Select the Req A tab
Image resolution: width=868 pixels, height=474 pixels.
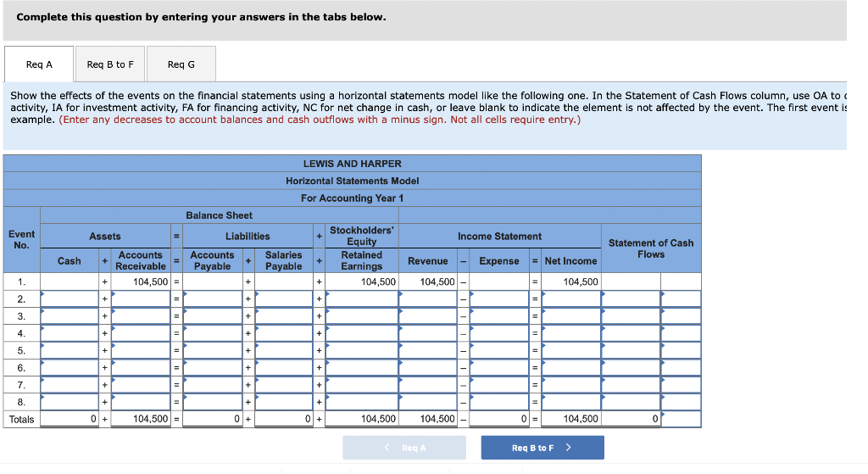pyautogui.click(x=39, y=64)
